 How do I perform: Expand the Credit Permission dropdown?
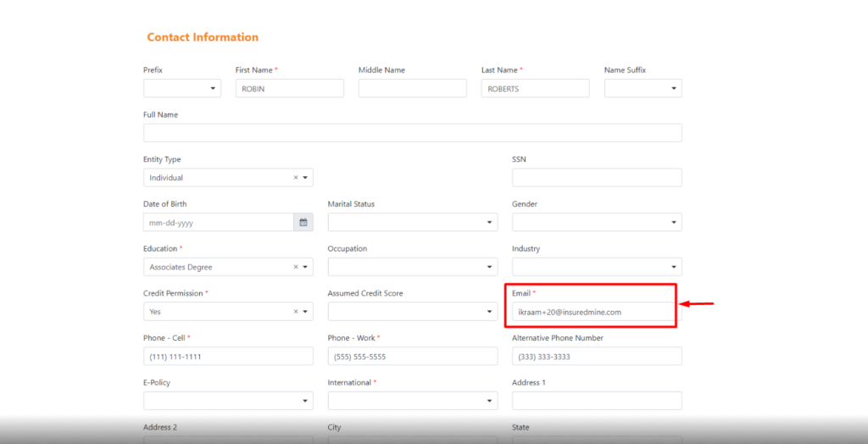click(x=305, y=312)
